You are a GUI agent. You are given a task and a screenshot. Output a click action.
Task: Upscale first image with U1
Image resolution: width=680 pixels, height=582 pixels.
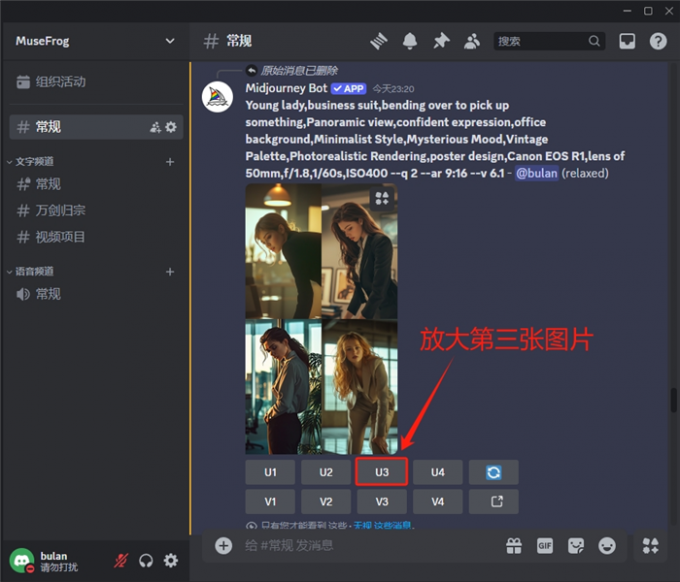[270, 472]
